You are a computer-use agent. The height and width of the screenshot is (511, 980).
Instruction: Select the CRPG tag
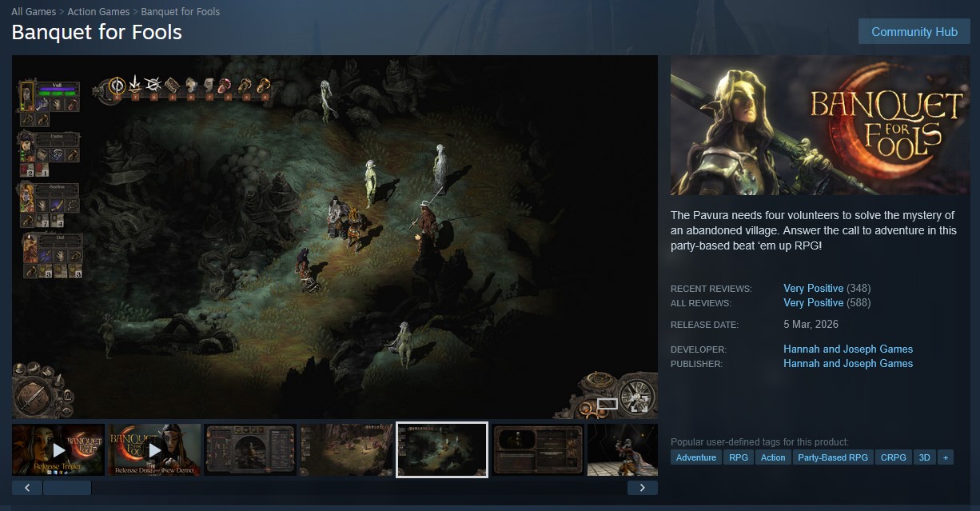[x=894, y=457]
